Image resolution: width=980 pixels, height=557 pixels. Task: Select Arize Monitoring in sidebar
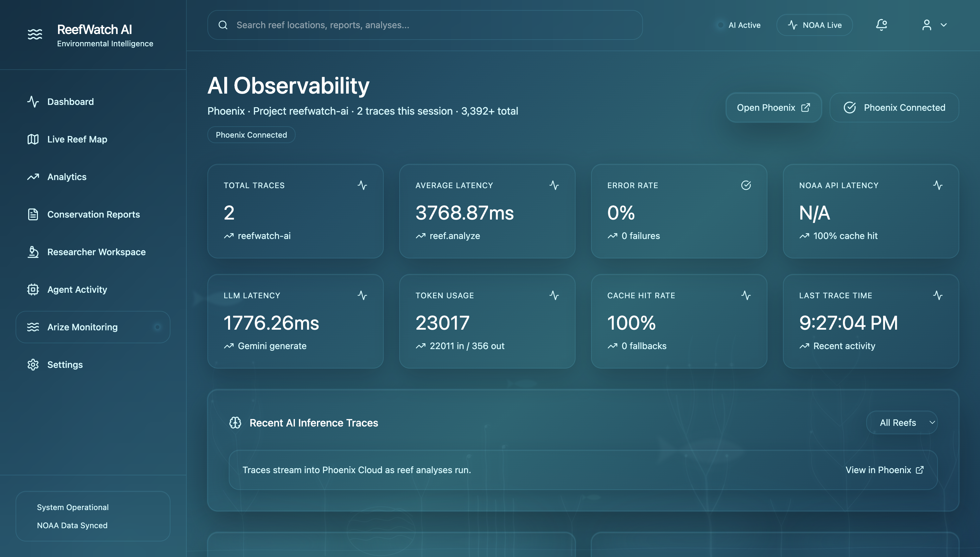tap(93, 327)
